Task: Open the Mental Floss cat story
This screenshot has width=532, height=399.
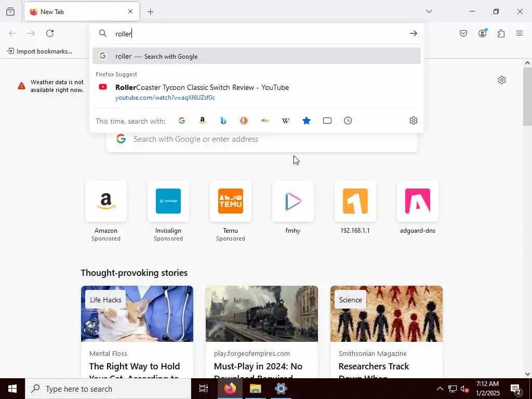Action: tap(137, 332)
